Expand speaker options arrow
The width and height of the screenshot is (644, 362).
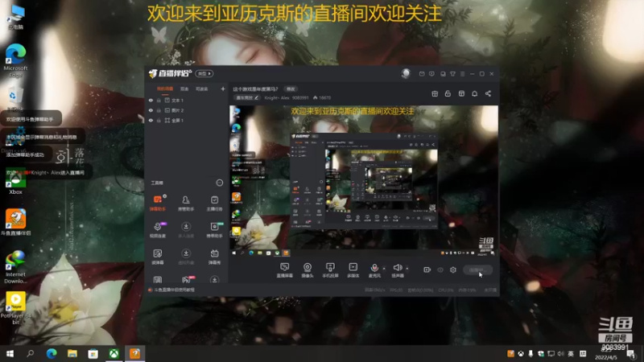coord(407,269)
